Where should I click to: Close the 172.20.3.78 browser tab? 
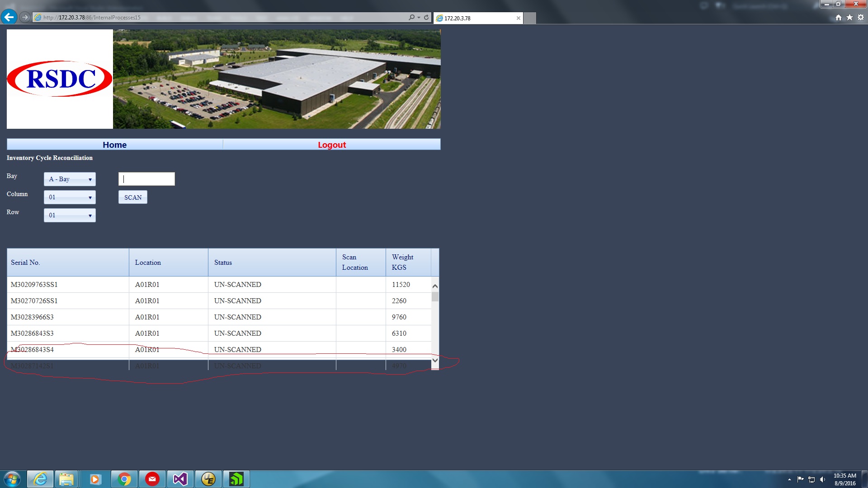coord(518,18)
